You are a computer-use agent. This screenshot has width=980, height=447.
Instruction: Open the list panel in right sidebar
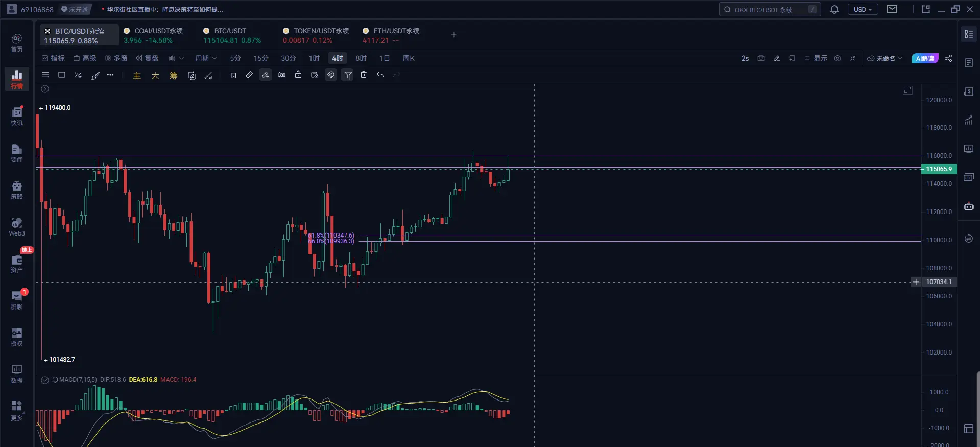pyautogui.click(x=969, y=34)
